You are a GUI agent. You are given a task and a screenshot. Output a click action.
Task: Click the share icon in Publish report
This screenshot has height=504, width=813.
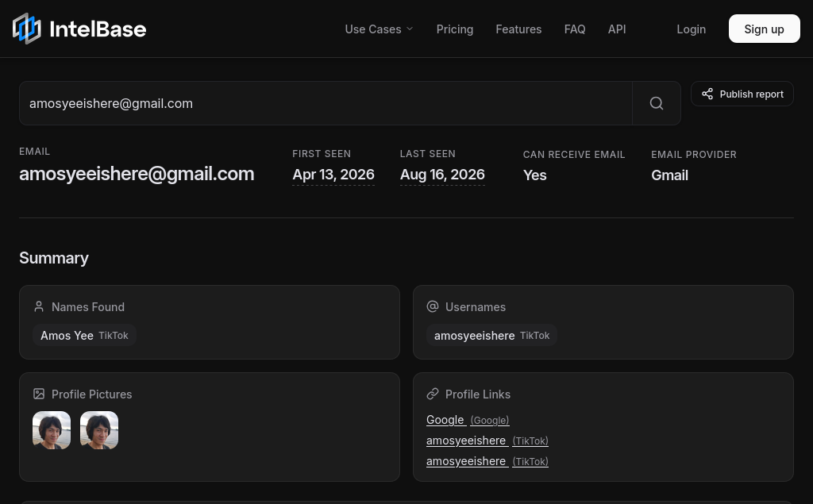707,94
